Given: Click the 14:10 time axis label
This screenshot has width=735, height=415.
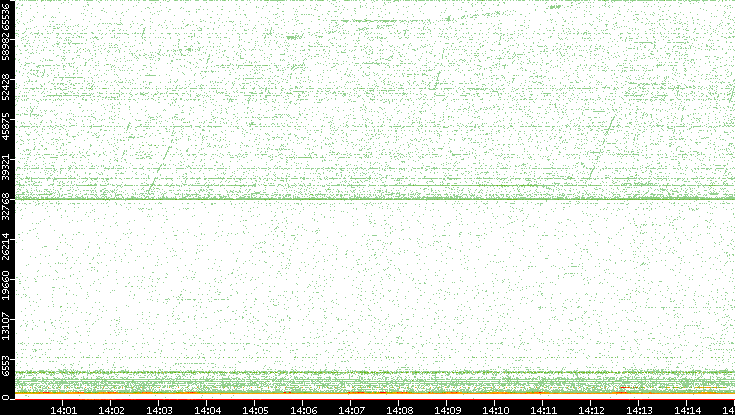Looking at the screenshot, I should (495, 410).
